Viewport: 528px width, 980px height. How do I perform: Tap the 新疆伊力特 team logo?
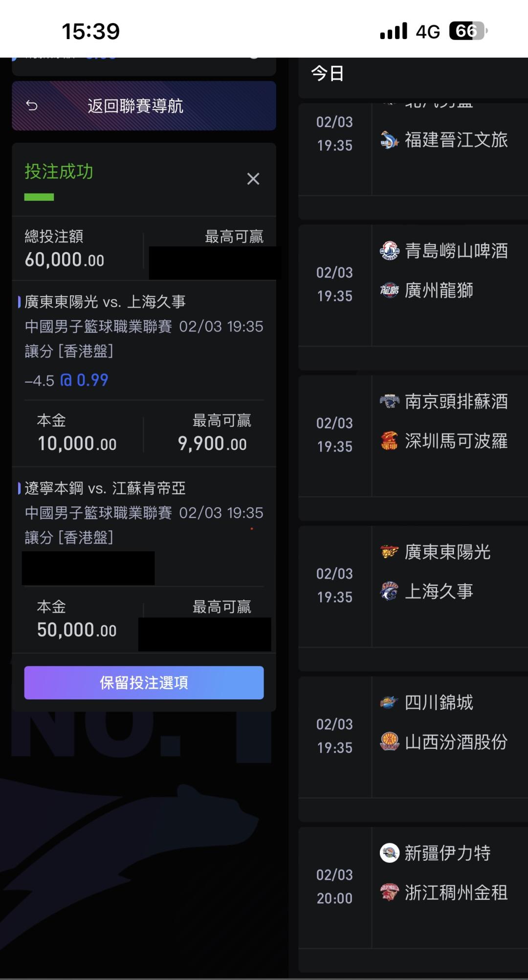click(389, 853)
